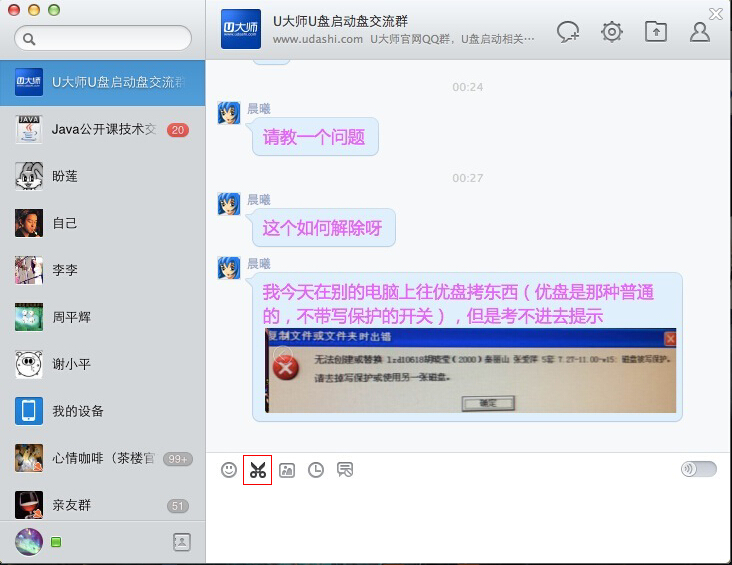Click the 51 badge on 亲友群
The width and height of the screenshot is (732, 565).
[x=178, y=506]
